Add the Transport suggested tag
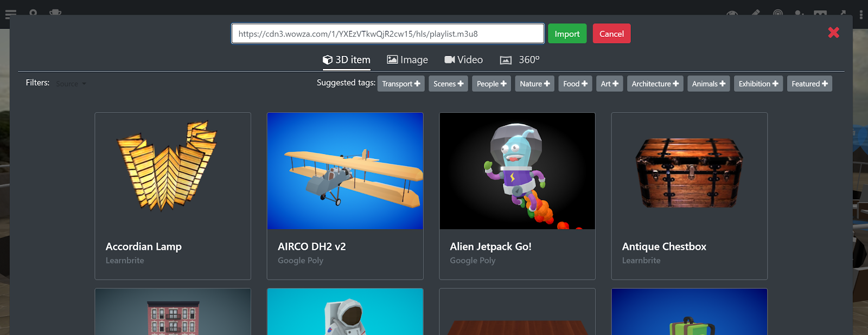Viewport: 868px width, 335px height. pos(401,83)
